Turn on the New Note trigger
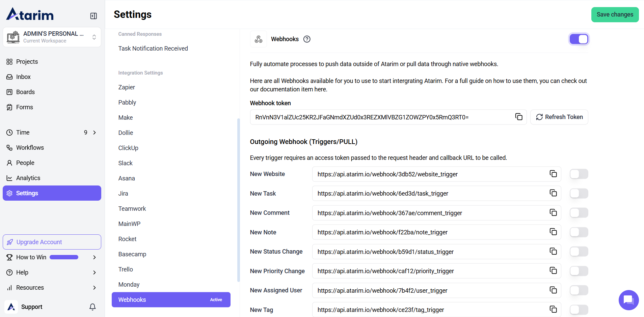The width and height of the screenshot is (644, 317). pyautogui.click(x=579, y=232)
